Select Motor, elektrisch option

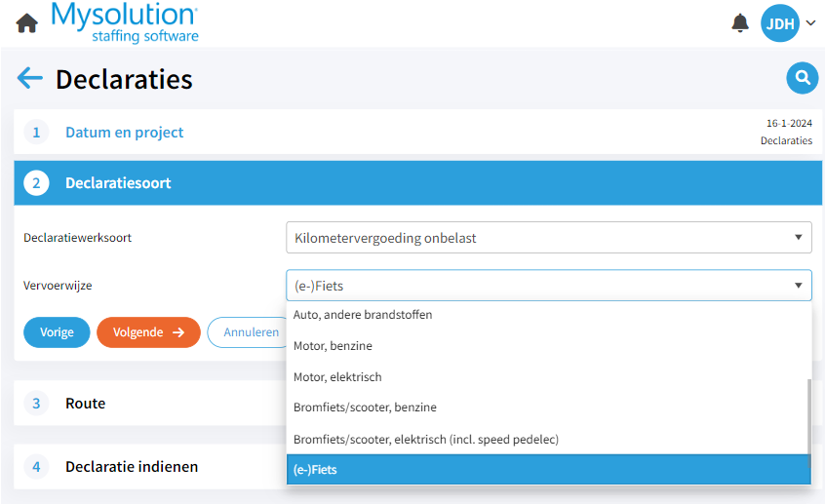(x=337, y=377)
